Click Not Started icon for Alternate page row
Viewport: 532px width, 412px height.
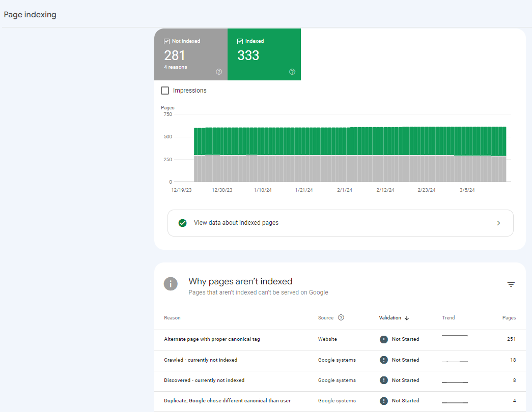384,339
